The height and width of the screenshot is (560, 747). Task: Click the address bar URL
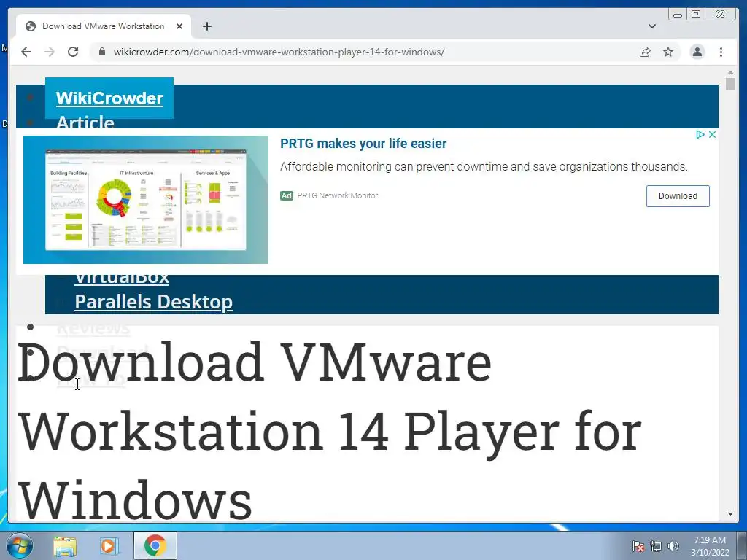(279, 52)
